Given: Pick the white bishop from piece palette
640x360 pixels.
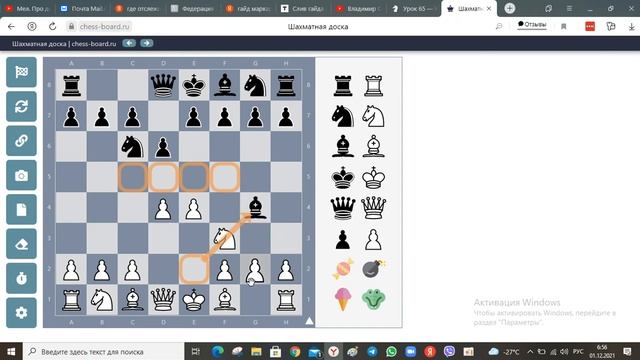Looking at the screenshot, I should [373, 147].
